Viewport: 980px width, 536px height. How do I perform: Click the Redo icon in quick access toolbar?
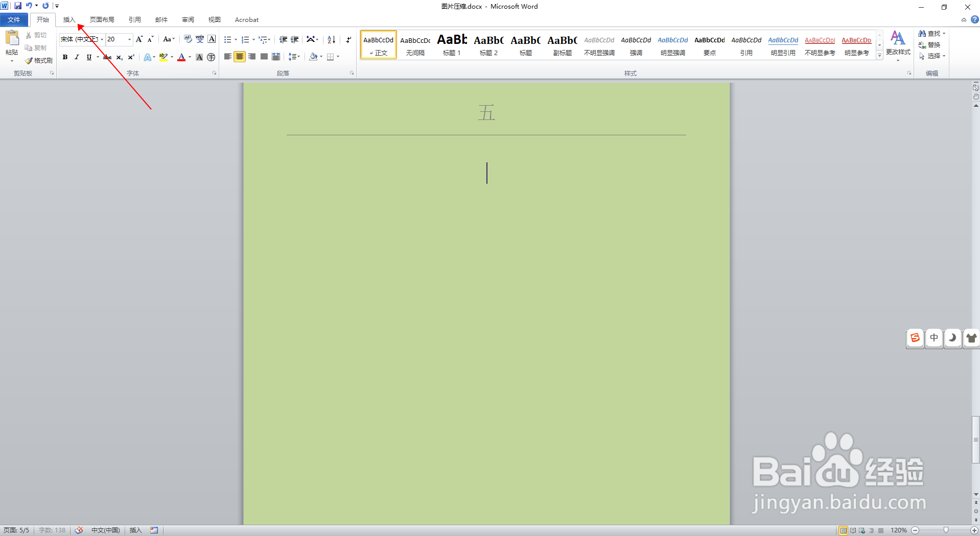45,6
